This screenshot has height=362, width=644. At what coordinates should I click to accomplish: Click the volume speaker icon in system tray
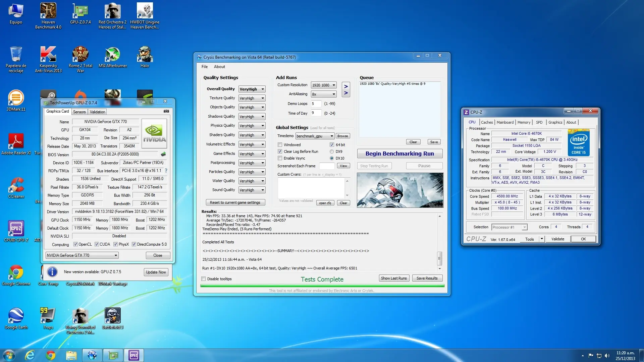(x=607, y=355)
